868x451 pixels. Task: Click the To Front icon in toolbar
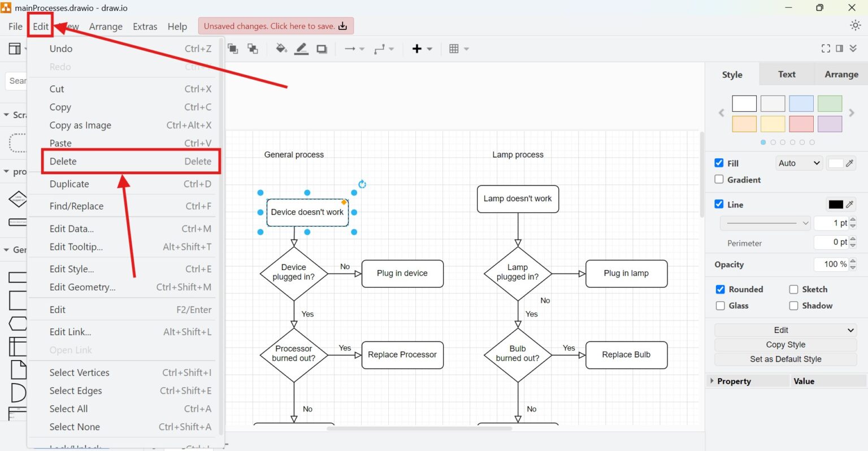[232, 49]
